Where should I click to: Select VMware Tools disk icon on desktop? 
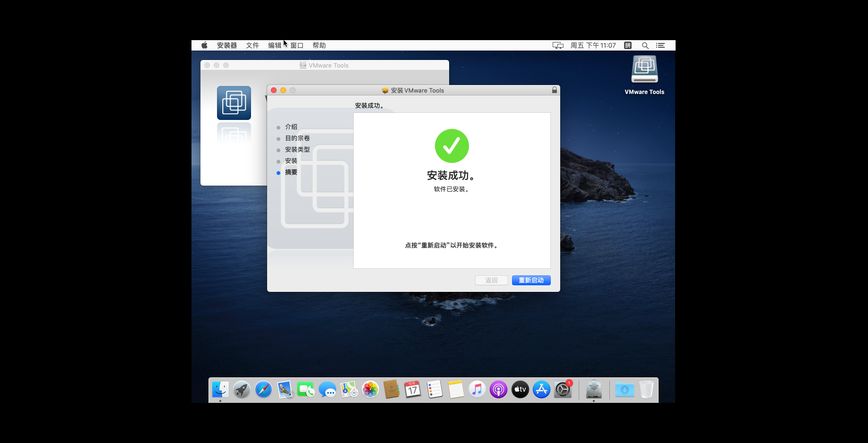tap(644, 69)
